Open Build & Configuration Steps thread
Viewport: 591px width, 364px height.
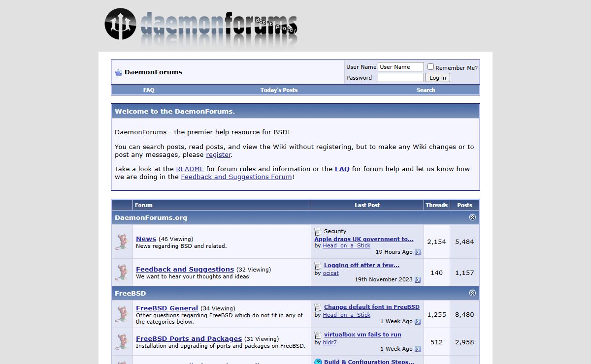coord(369,362)
